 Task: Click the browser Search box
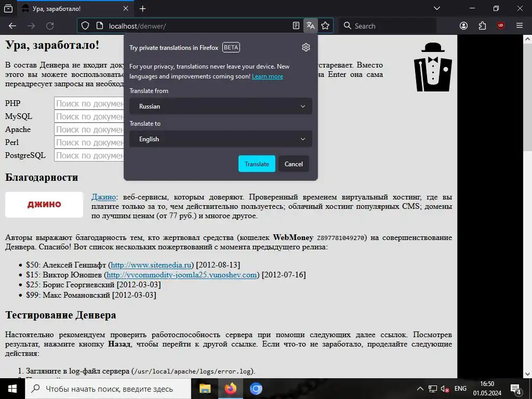[388, 26]
